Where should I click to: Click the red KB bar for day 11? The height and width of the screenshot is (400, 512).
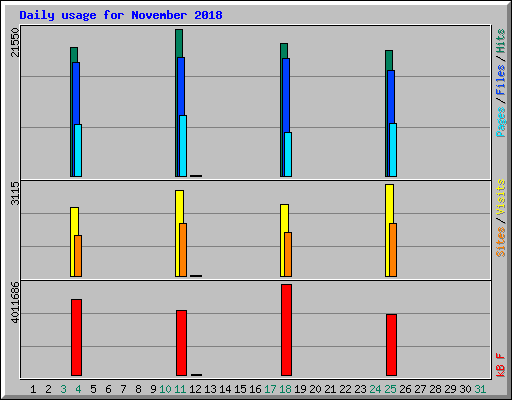pyautogui.click(x=181, y=343)
